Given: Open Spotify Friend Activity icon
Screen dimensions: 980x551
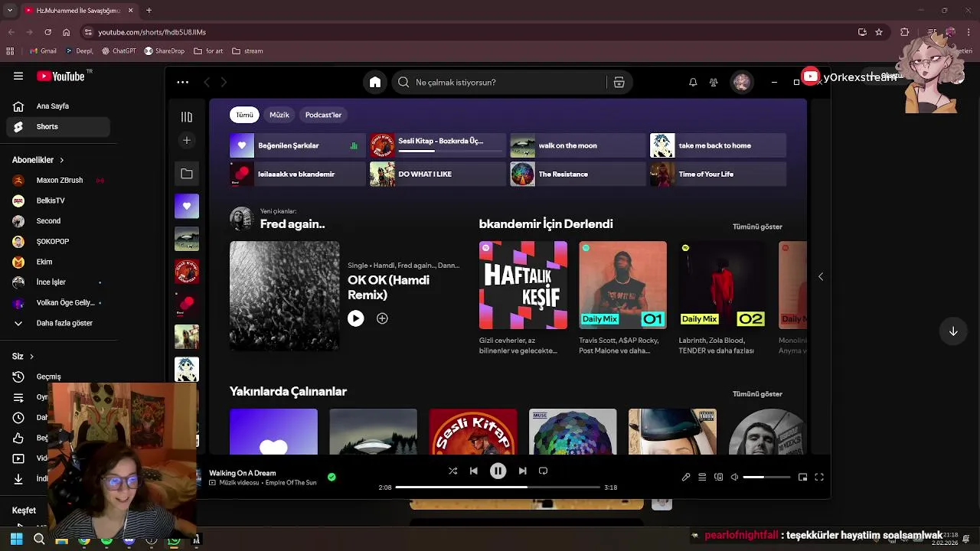Looking at the screenshot, I should [x=714, y=83].
